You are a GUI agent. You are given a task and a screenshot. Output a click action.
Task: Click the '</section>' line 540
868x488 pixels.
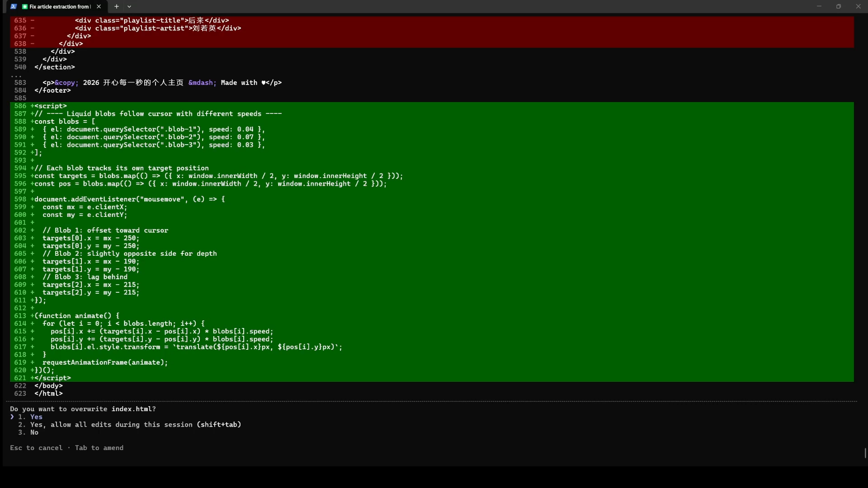click(55, 67)
